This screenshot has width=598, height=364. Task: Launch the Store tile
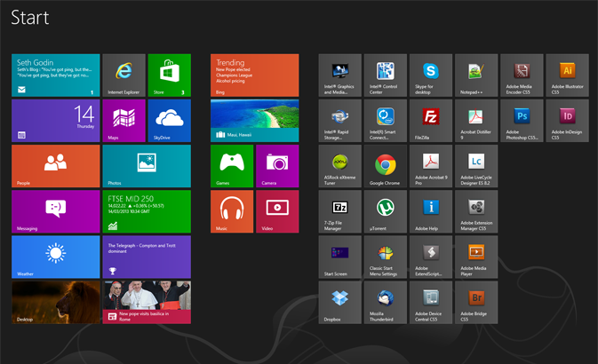(170, 75)
